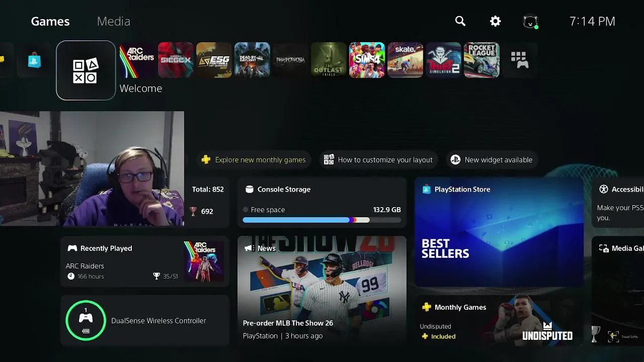Open the profile avatar icon
The image size is (644, 362).
pos(530,22)
